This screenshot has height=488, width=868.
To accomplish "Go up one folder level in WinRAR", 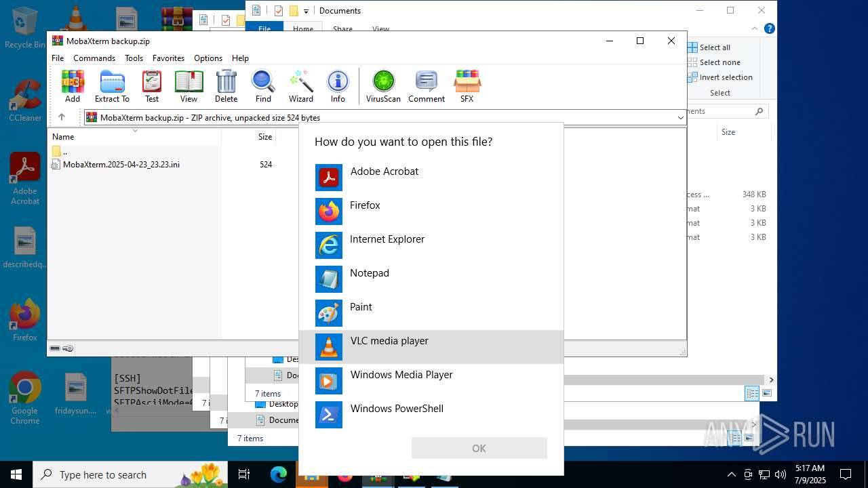I will pyautogui.click(x=62, y=117).
